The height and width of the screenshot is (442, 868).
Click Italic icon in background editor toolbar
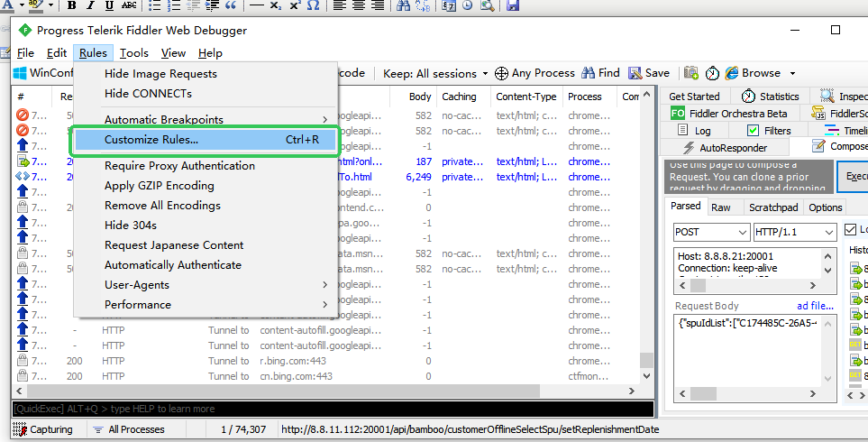coord(91,5)
